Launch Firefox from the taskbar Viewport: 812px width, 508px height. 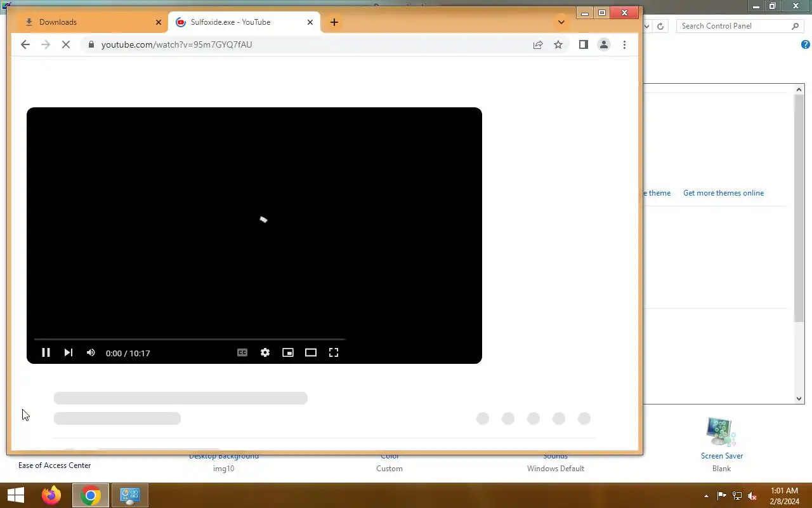[x=51, y=495]
